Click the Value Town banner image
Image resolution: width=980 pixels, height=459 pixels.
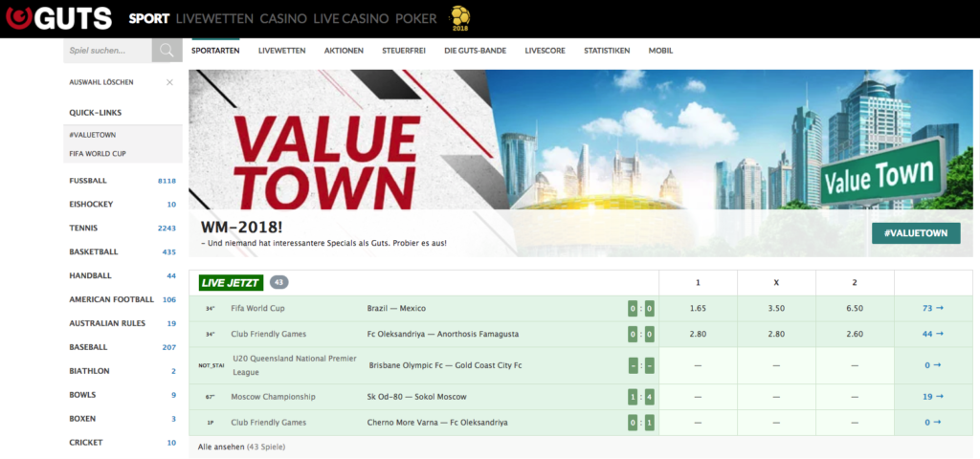(x=581, y=163)
